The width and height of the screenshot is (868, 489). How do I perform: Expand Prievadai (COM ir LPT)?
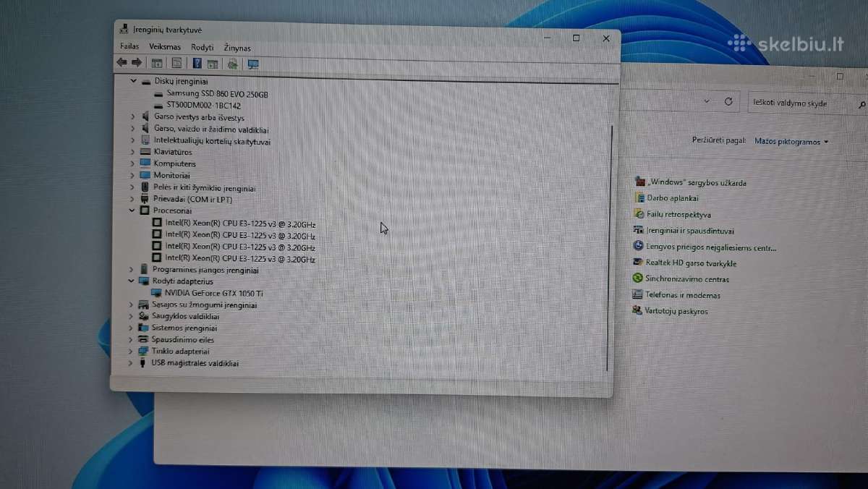(132, 199)
